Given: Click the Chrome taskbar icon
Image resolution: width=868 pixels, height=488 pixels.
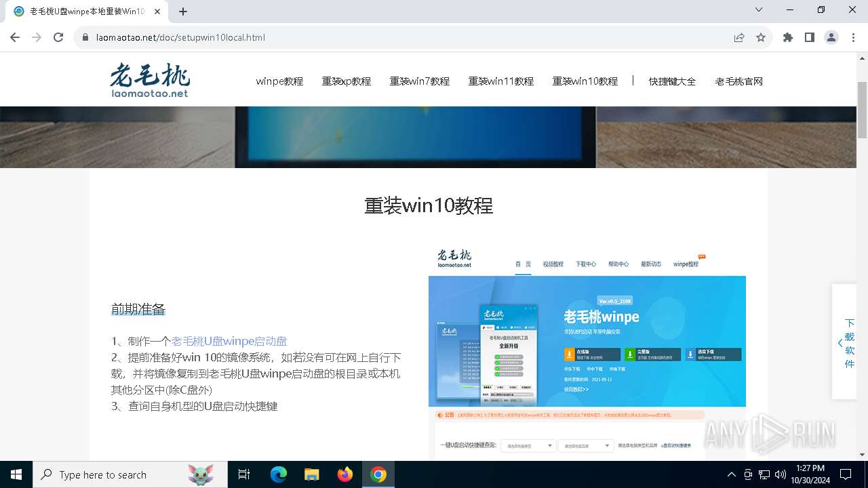Looking at the screenshot, I should click(378, 474).
